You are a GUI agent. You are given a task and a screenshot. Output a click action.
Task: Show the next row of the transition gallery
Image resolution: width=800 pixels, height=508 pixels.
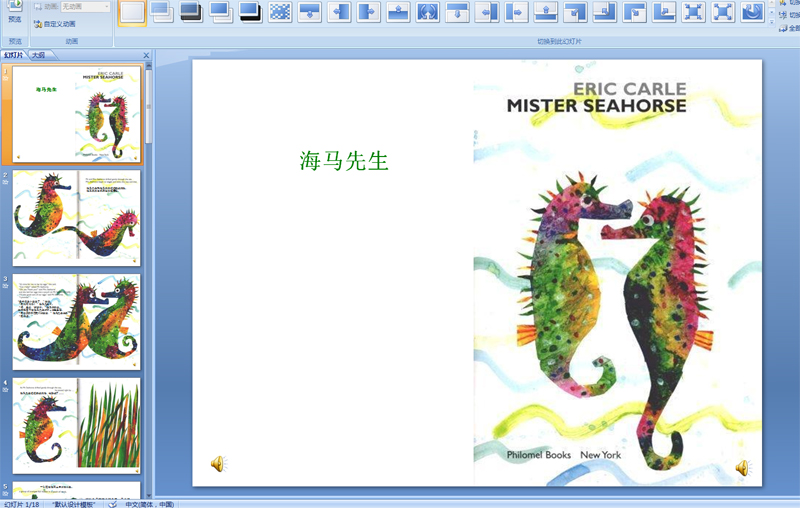[x=771, y=12]
